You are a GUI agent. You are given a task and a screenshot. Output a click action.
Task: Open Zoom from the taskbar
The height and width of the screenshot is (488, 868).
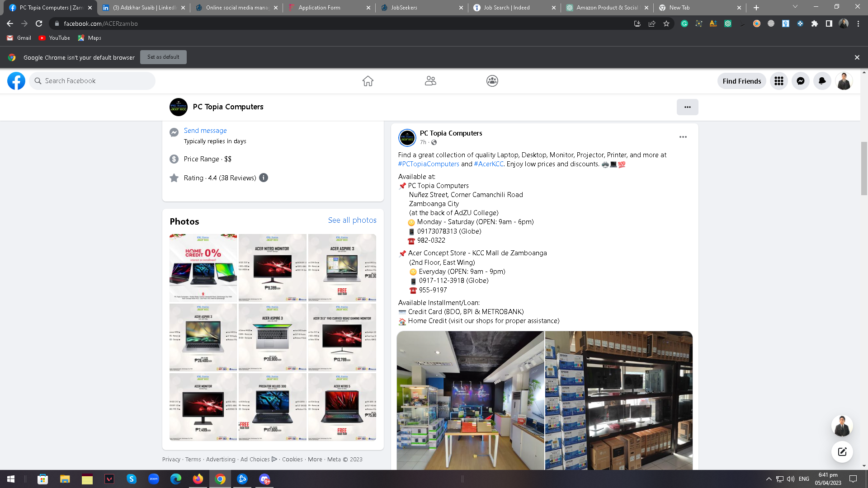[x=154, y=479]
